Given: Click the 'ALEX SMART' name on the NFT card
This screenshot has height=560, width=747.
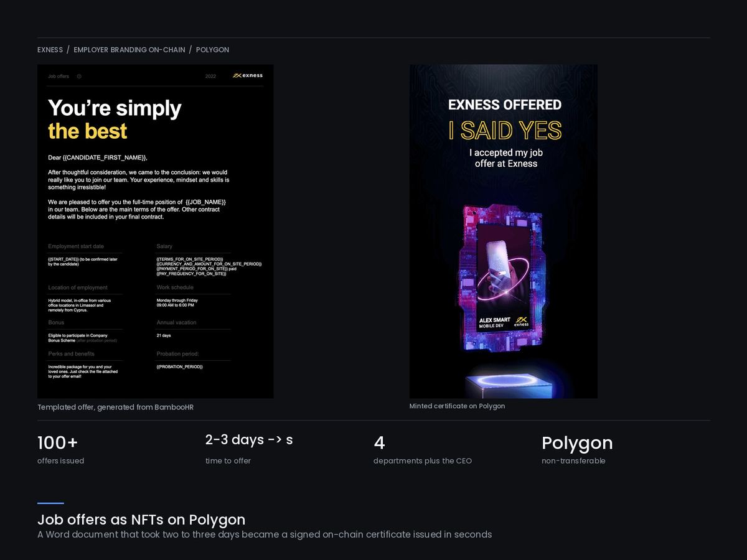Looking at the screenshot, I should tap(494, 320).
